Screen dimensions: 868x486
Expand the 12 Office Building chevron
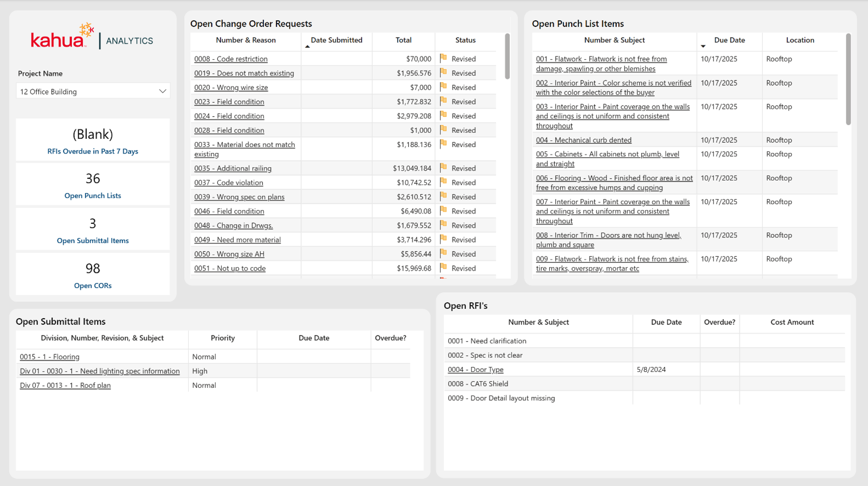162,91
